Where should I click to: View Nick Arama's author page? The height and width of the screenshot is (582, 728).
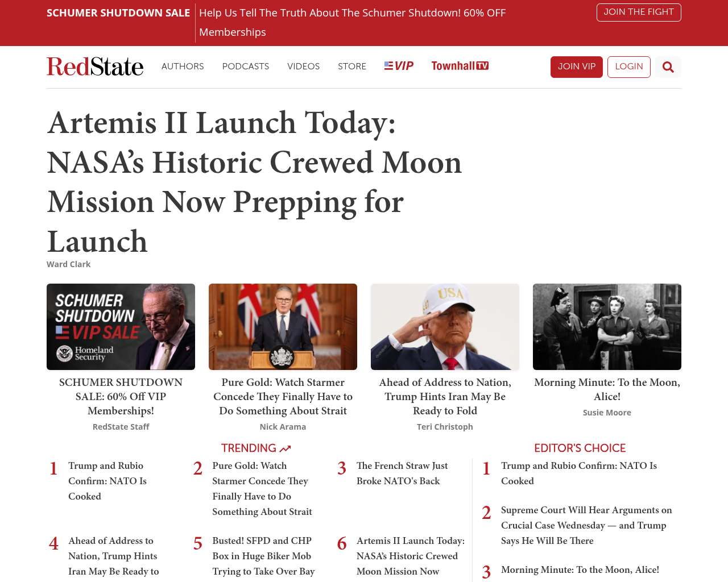pyautogui.click(x=283, y=427)
